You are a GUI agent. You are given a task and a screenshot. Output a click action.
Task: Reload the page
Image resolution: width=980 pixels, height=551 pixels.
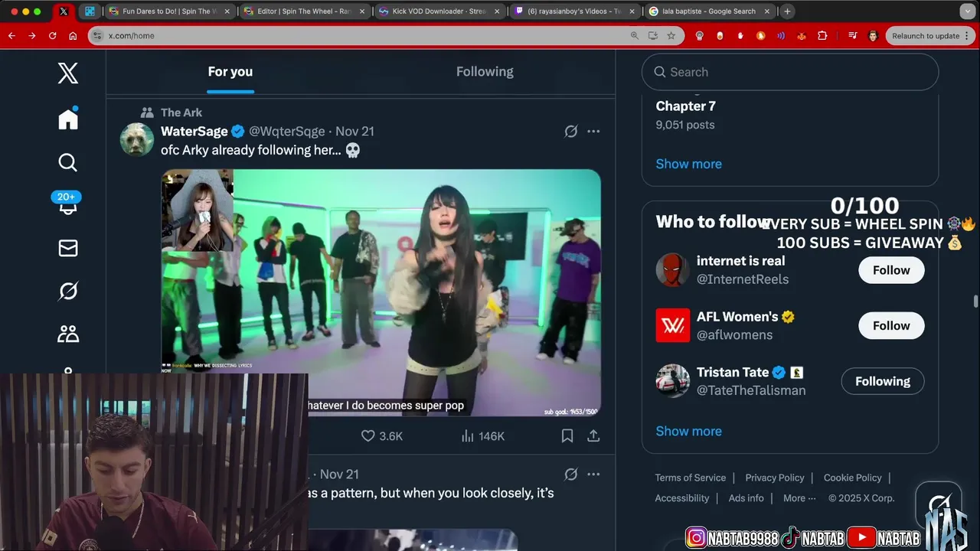[x=52, y=36]
